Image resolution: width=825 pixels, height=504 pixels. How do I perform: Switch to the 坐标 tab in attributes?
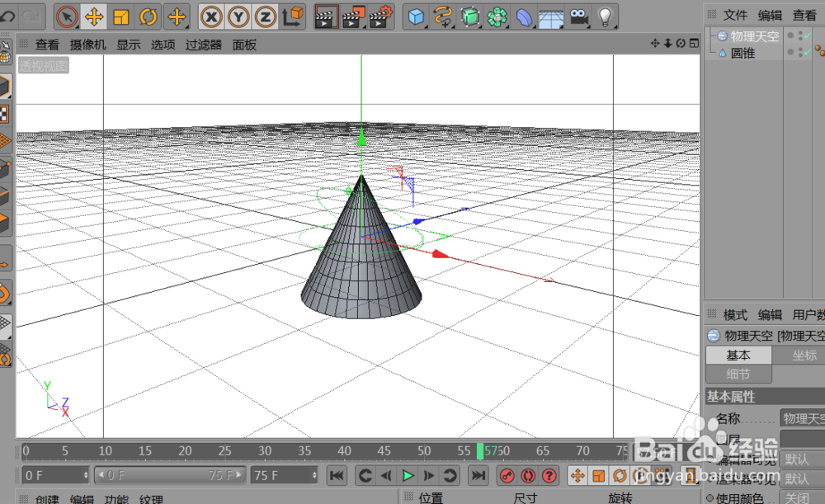tap(804, 355)
